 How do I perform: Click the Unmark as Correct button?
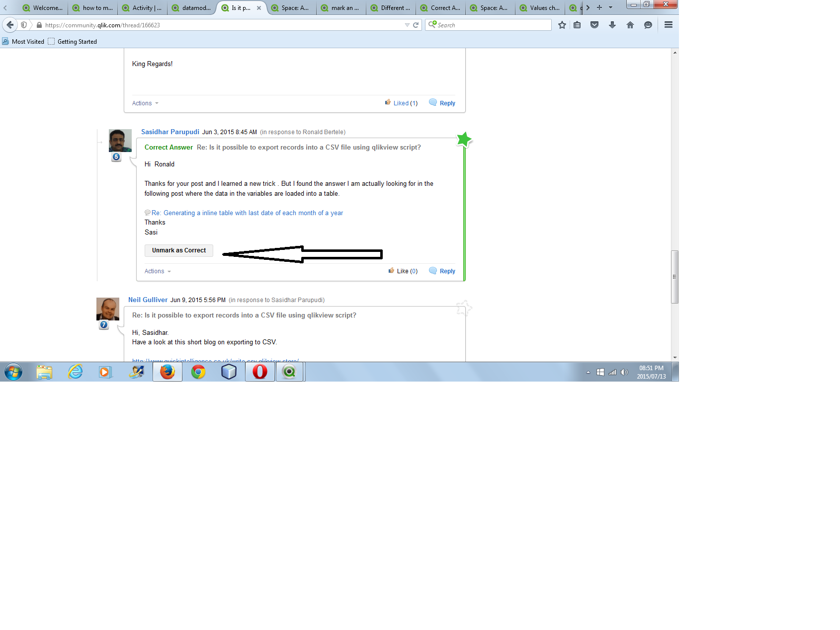coord(179,250)
